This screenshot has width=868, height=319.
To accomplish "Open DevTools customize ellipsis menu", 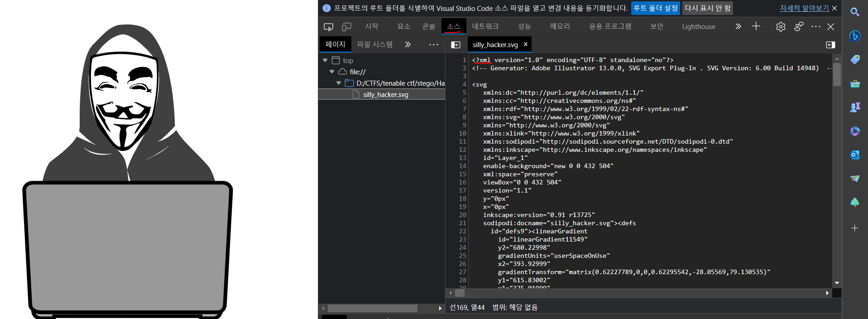I will tap(816, 27).
